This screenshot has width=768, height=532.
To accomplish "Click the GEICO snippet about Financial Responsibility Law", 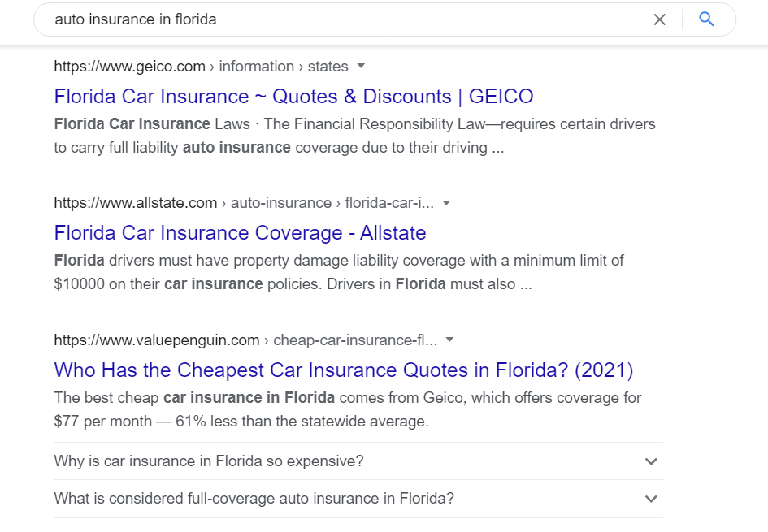I will click(x=354, y=136).
